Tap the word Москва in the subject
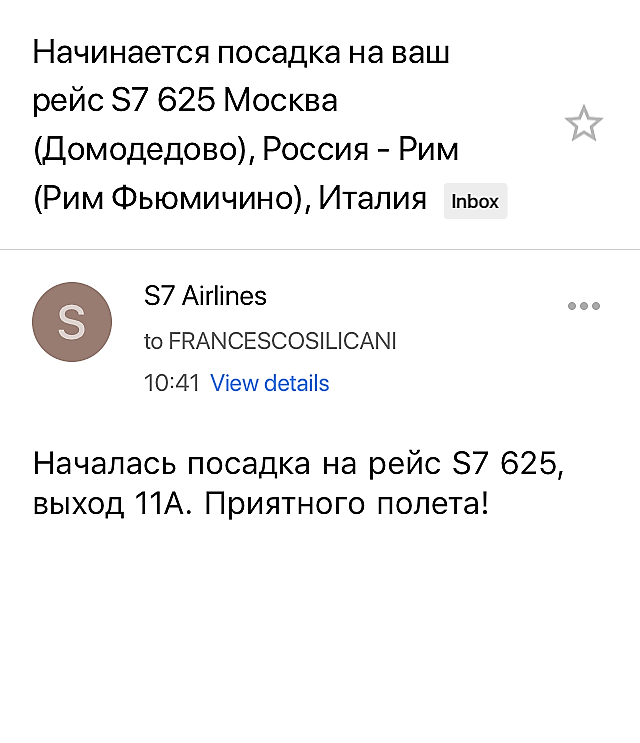The width and height of the screenshot is (640, 743). tap(280, 100)
